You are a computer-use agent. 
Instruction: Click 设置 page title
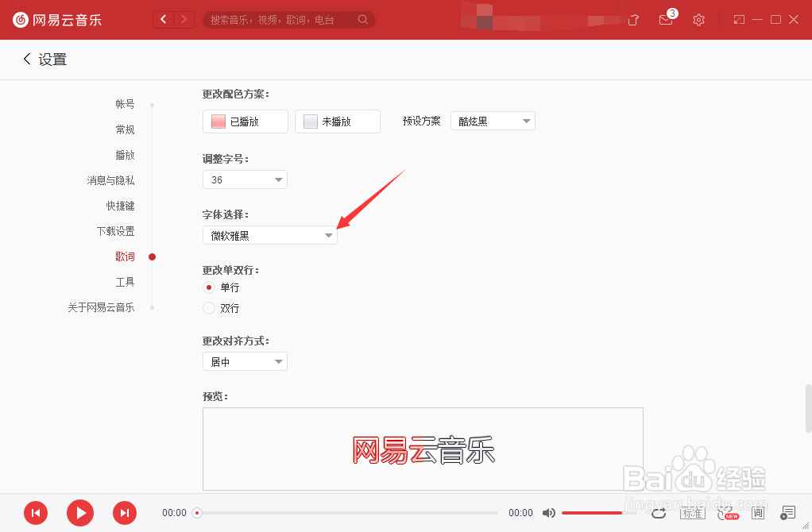(x=52, y=59)
